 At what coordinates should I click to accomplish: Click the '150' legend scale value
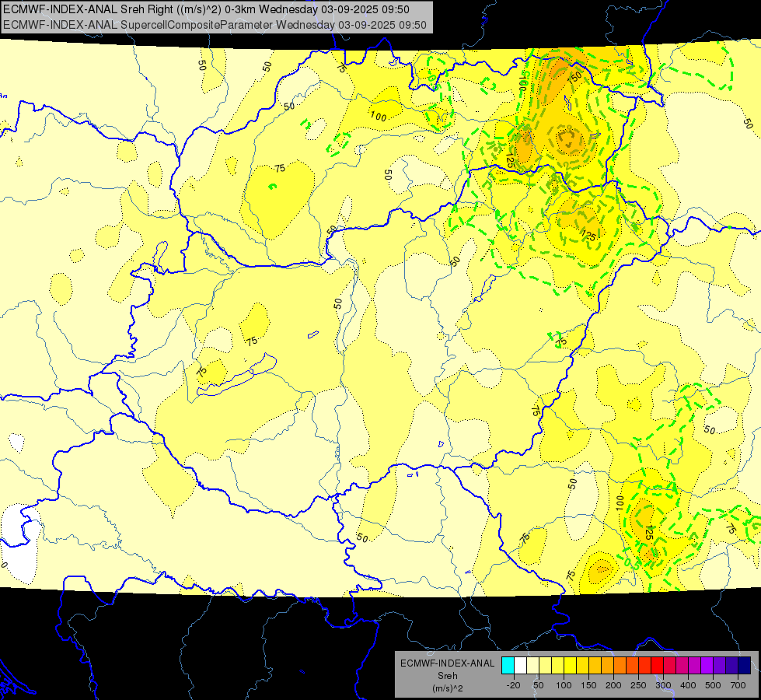pos(588,685)
